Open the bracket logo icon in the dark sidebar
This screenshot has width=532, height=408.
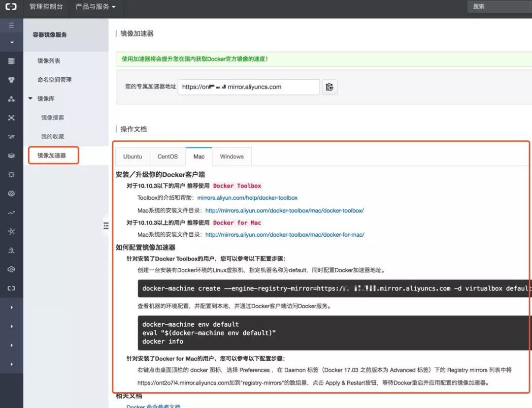[11, 288]
